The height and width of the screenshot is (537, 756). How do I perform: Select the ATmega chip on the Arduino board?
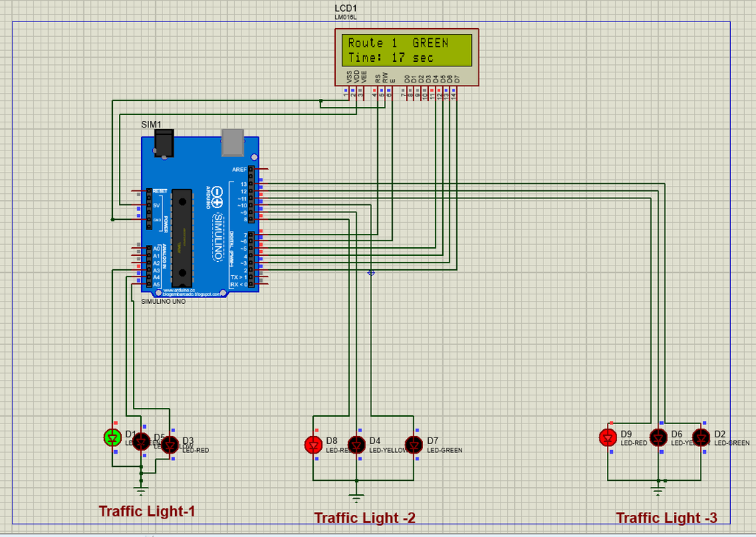[182, 238]
